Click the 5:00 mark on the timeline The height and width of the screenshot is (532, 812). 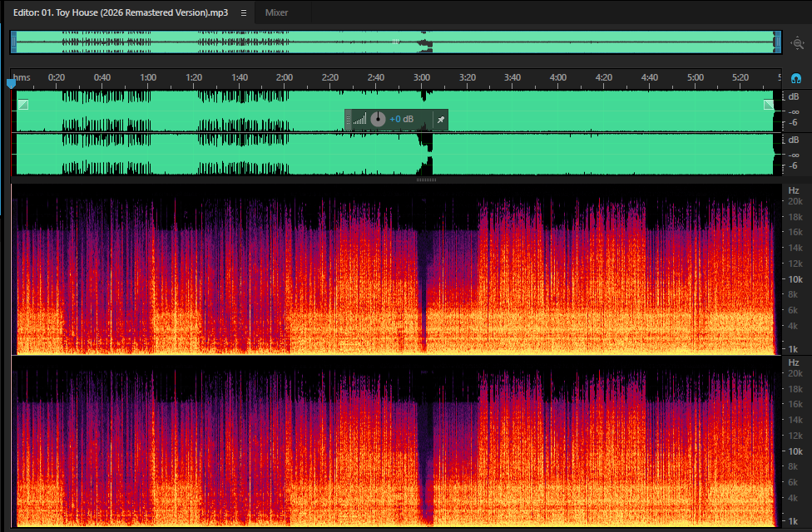tap(695, 77)
